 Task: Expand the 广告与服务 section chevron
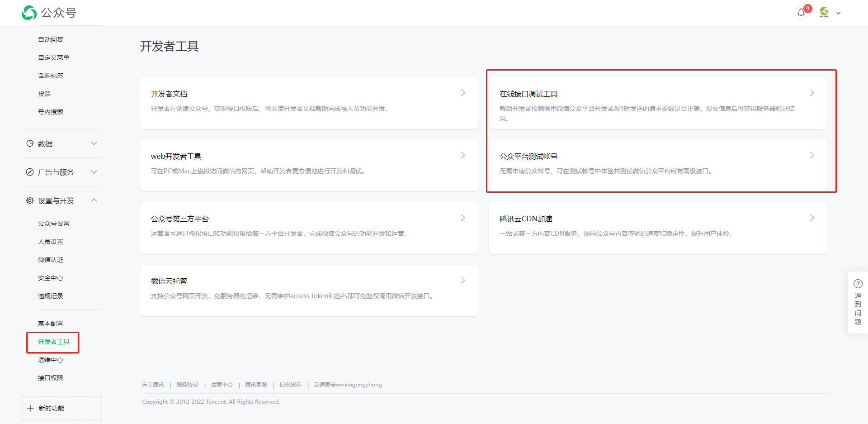point(94,172)
